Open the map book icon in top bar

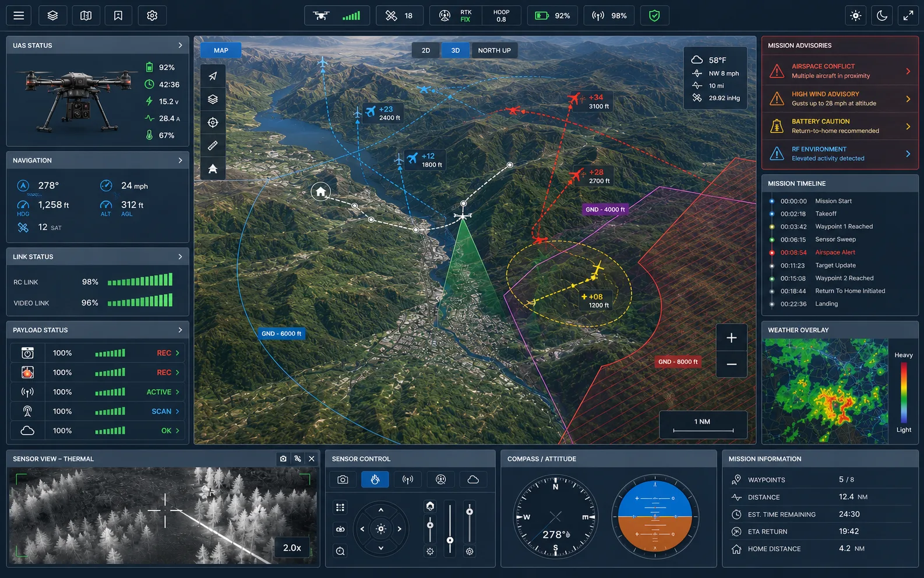86,16
